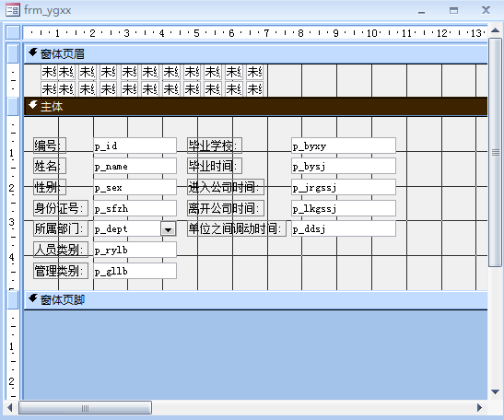Screen dimensions: 504x420
Task: Select the 窗体页眉 section bar
Action: tap(255, 54)
